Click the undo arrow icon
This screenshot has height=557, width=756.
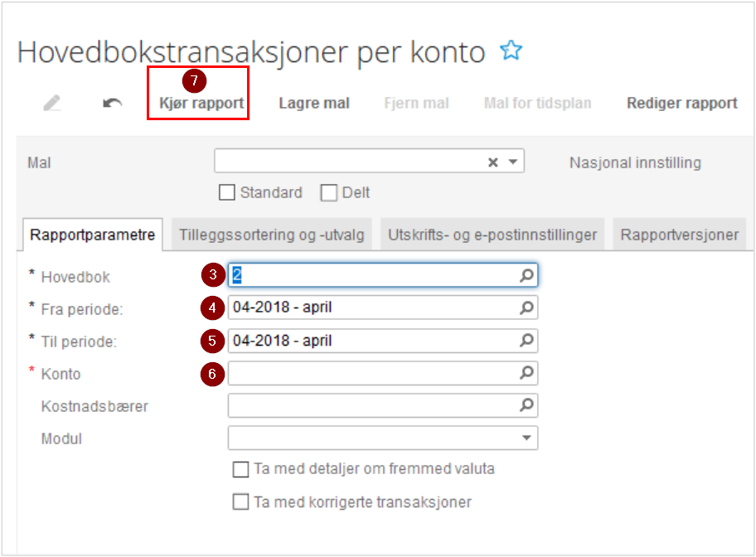point(113,103)
